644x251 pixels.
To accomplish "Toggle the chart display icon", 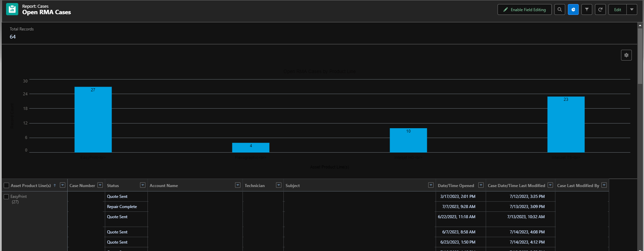I will pyautogui.click(x=573, y=9).
